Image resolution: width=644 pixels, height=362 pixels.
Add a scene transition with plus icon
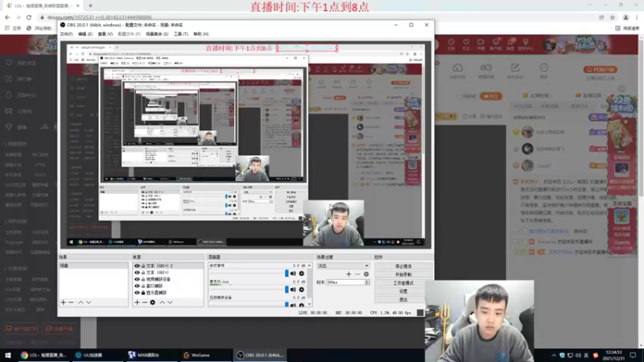(x=349, y=274)
